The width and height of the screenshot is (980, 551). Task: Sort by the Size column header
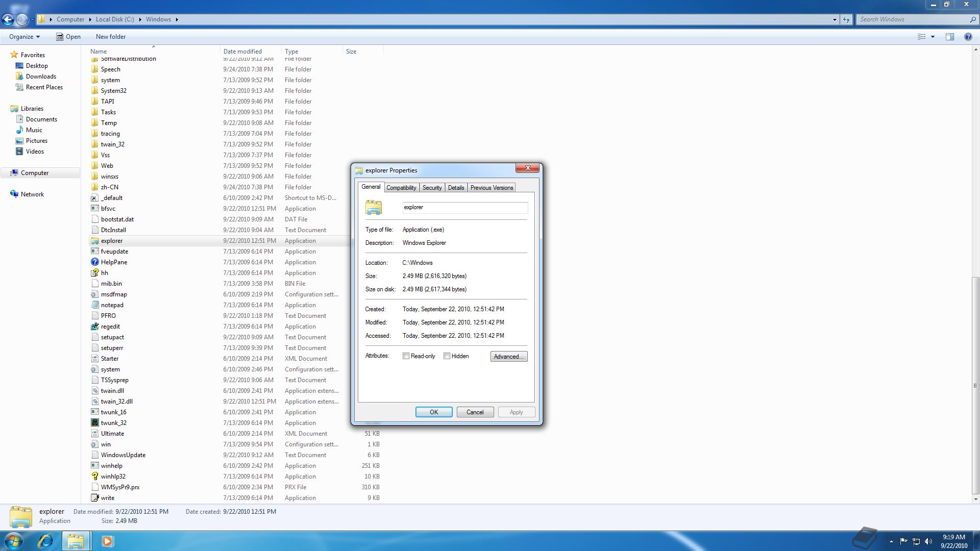click(x=363, y=52)
